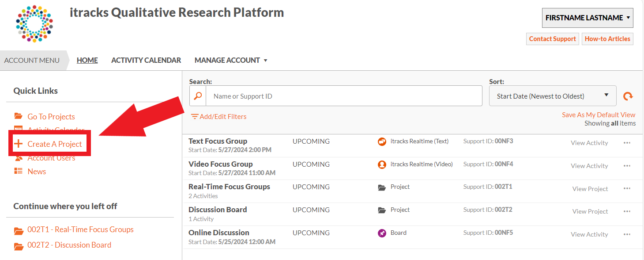Screen dimensions: 644x260
Task: Click the Add/Edit Filters link
Action: [223, 117]
